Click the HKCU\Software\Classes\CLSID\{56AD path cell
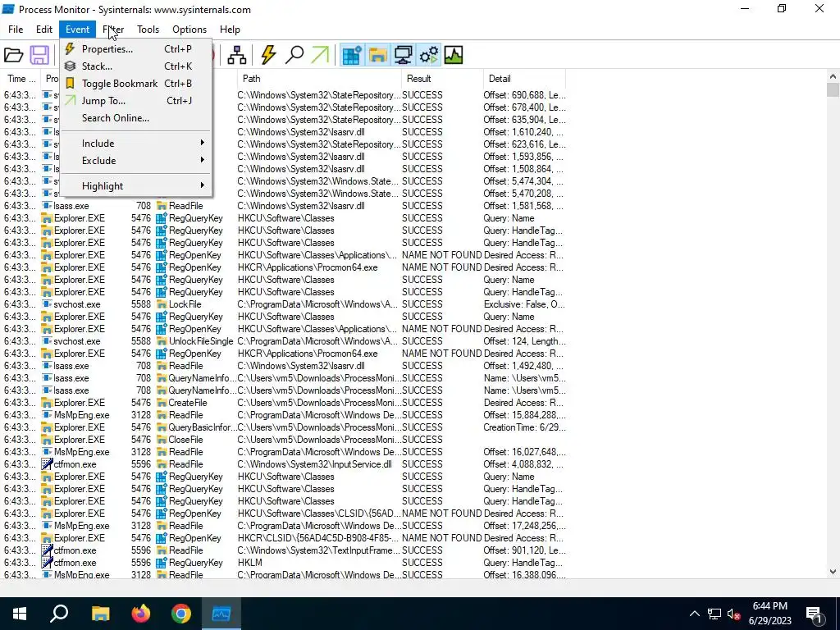 [318, 514]
